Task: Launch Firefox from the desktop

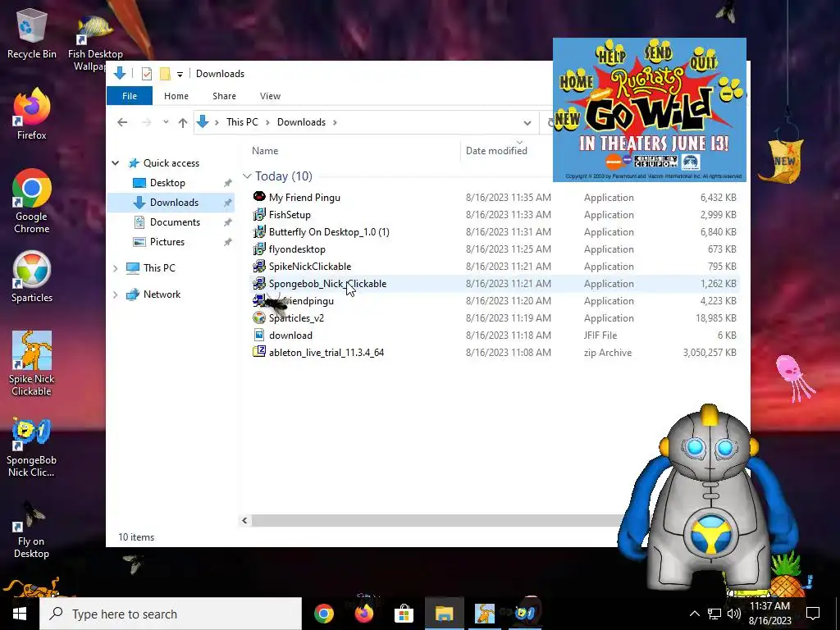Action: 32,113
